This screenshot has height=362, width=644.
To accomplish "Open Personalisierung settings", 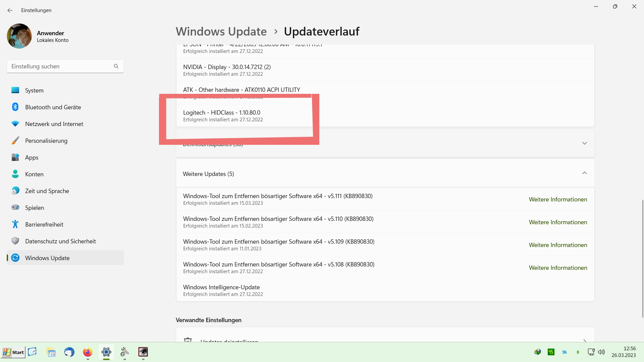I will 65,141.
